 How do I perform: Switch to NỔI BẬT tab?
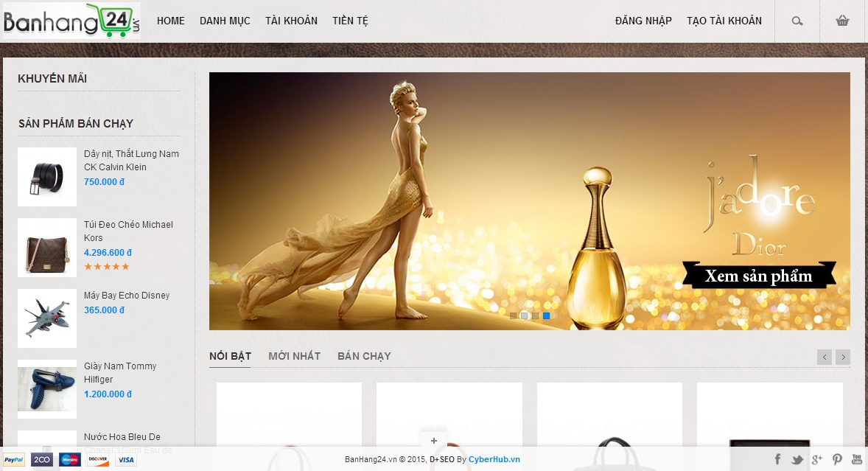point(231,357)
